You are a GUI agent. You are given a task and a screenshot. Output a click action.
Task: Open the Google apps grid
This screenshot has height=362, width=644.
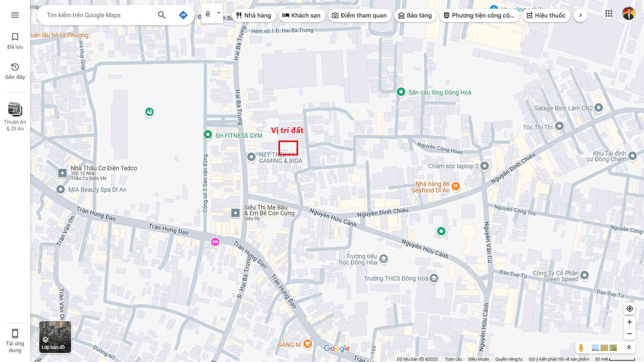608,14
